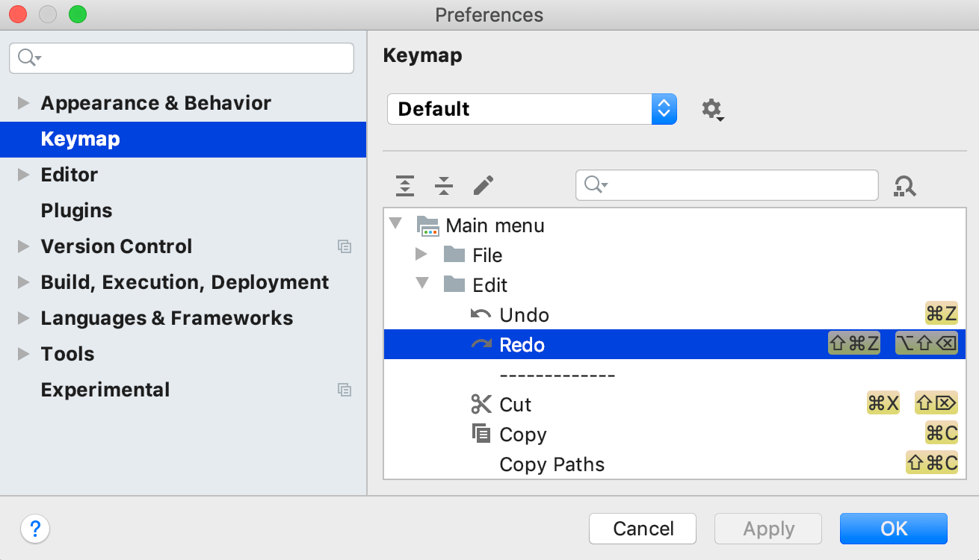Viewport: 979px width, 560px height.
Task: Select the Edit Shortcut pencil icon
Action: point(483,184)
